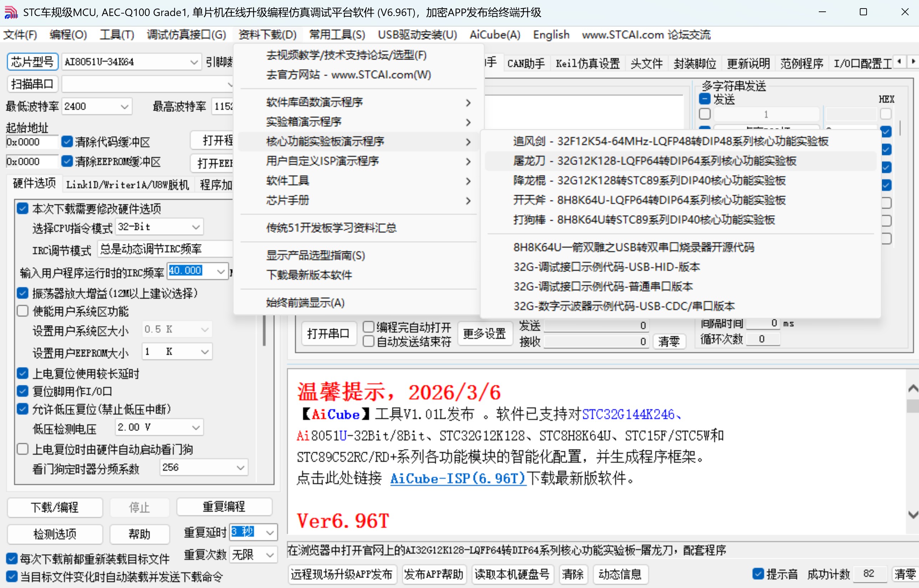Toggle the 提示音 checkbox
This screenshot has width=919, height=588.
tap(759, 574)
